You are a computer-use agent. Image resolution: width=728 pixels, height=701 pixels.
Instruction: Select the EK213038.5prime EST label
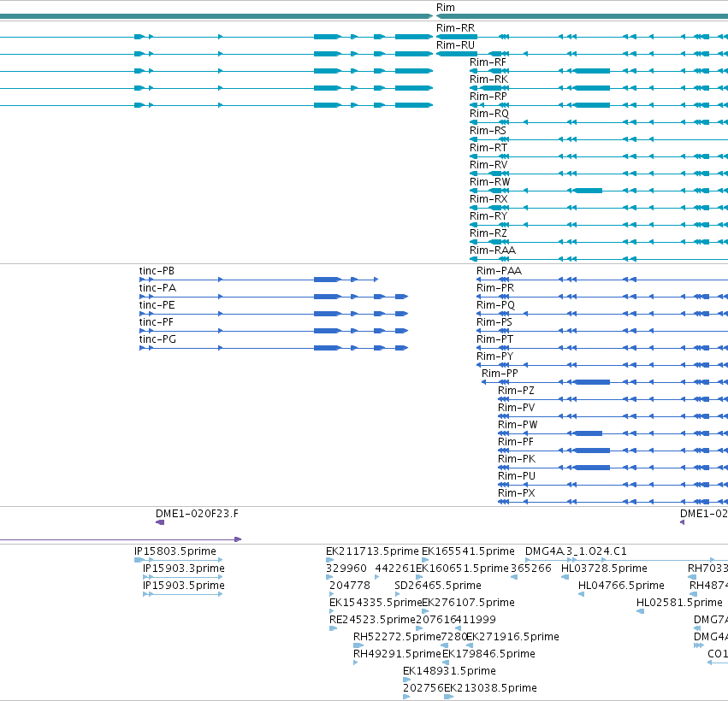point(490,689)
